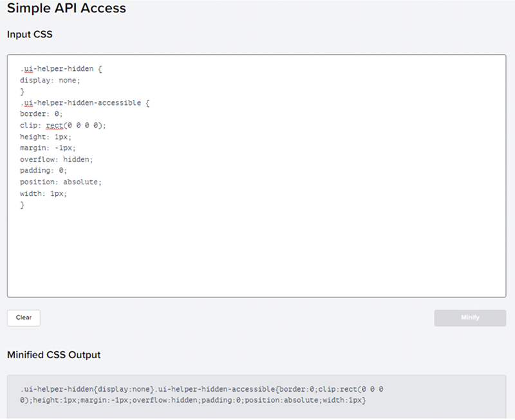Image resolution: width=515 pixels, height=420 pixels.
Task: Click the "Input CSS" label
Action: tap(30, 35)
